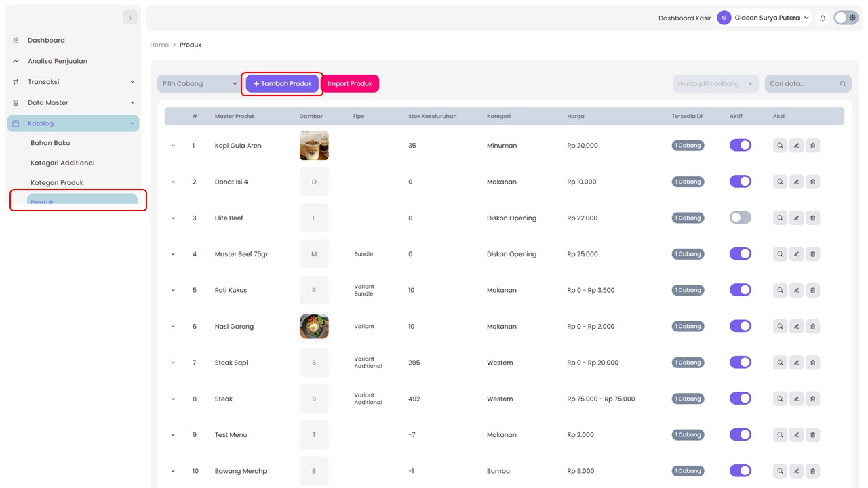Edit Steak Sapi using the pencil icon
This screenshot has height=488, width=868.
click(796, 363)
